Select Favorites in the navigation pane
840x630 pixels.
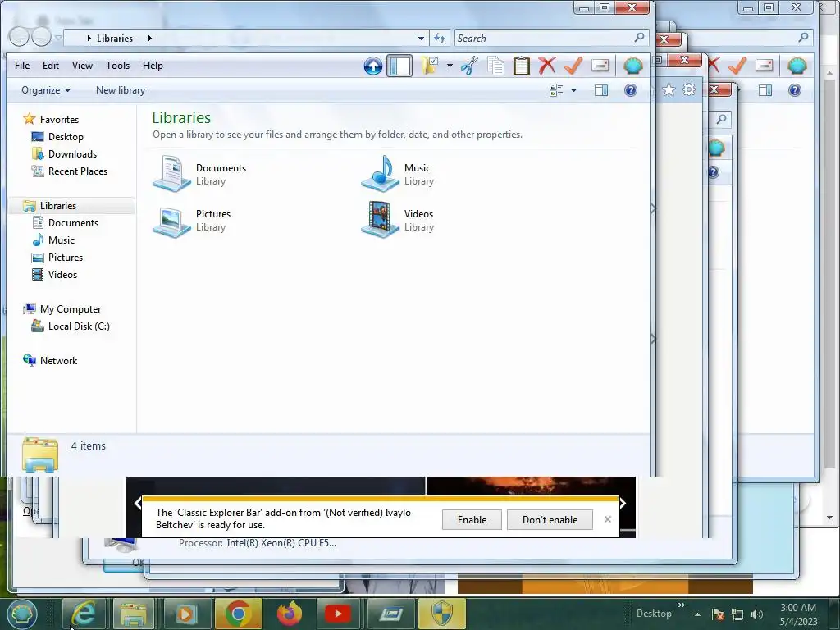point(59,120)
